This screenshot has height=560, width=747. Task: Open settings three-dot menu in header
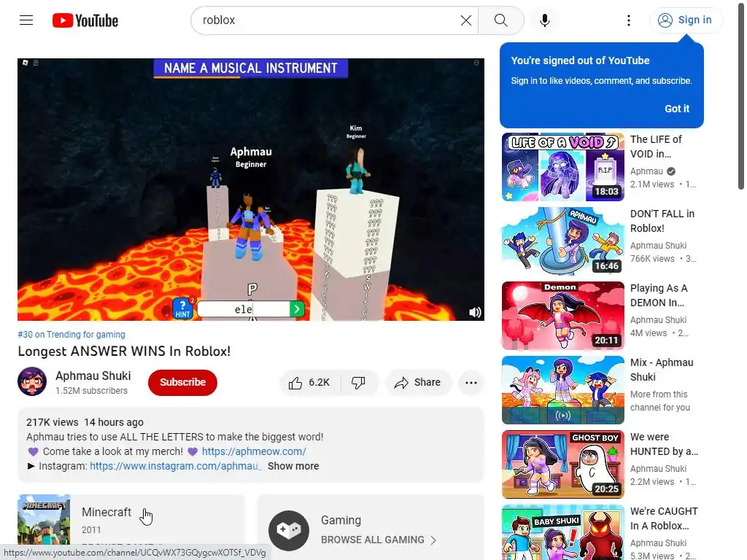point(629,20)
